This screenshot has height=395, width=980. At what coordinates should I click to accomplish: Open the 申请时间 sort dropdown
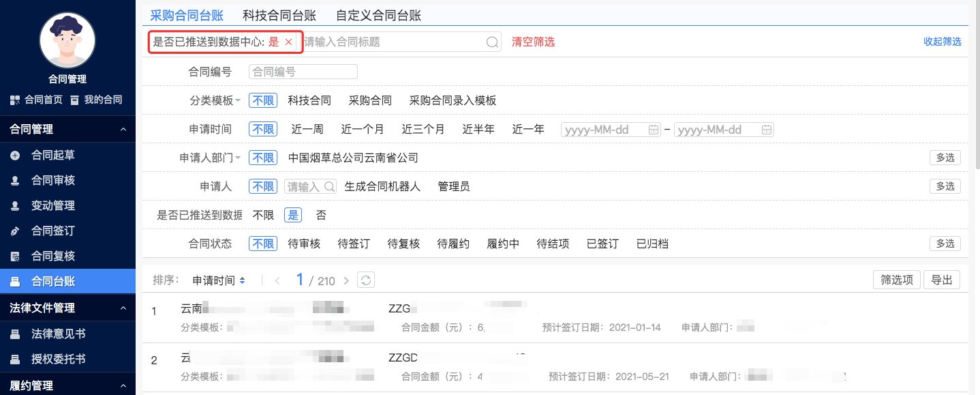point(218,280)
